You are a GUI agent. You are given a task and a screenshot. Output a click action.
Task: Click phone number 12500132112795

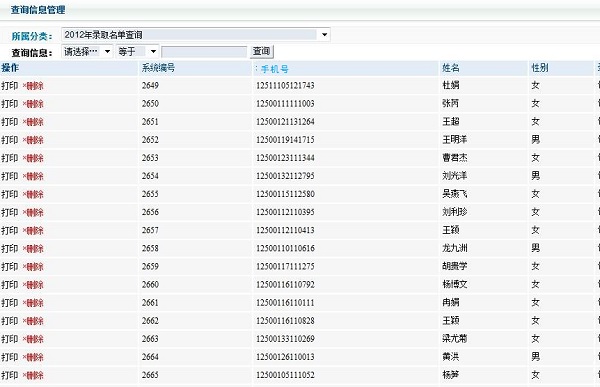click(x=285, y=176)
